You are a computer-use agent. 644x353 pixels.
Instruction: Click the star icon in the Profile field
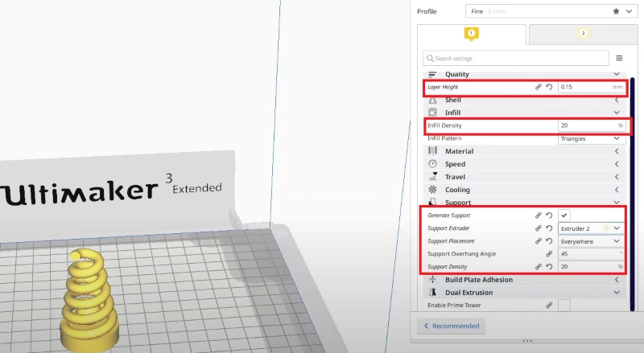(x=616, y=11)
